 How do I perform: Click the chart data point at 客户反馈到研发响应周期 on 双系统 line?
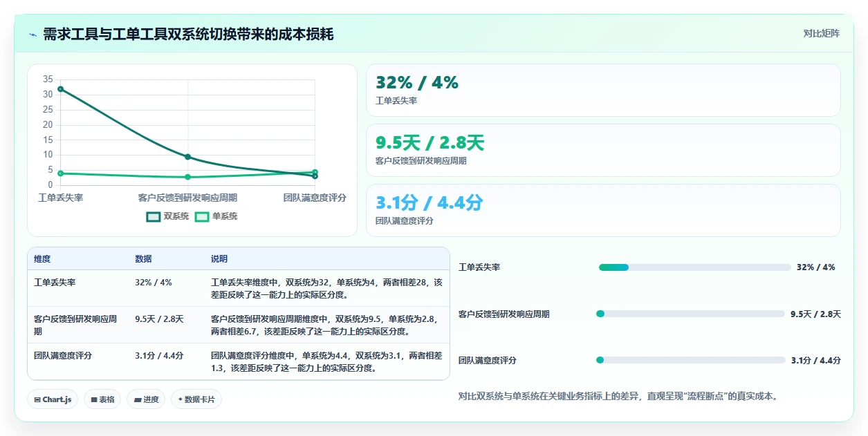188,157
